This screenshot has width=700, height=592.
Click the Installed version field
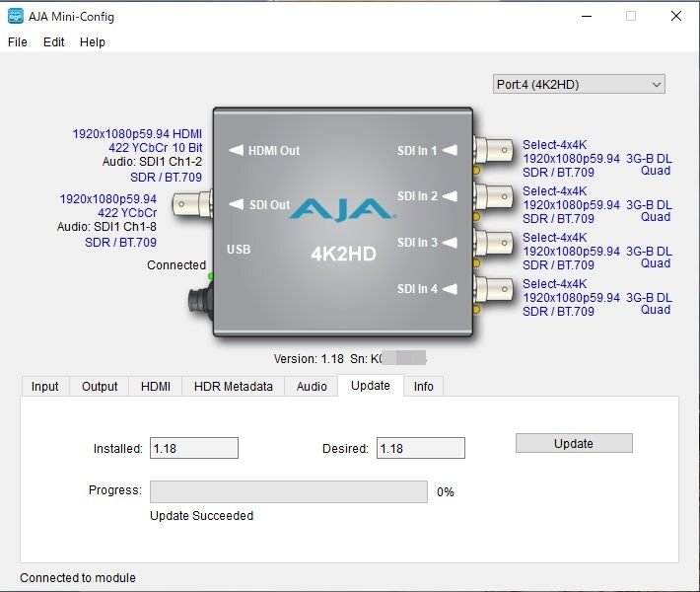(x=194, y=448)
